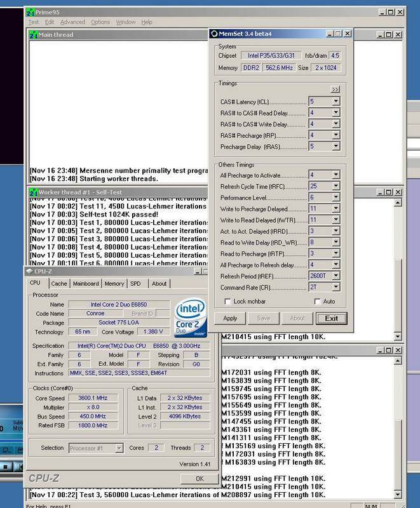Open the Edit menu in Prime95
Screen dimensions: 420x508
pyautogui.click(x=50, y=22)
